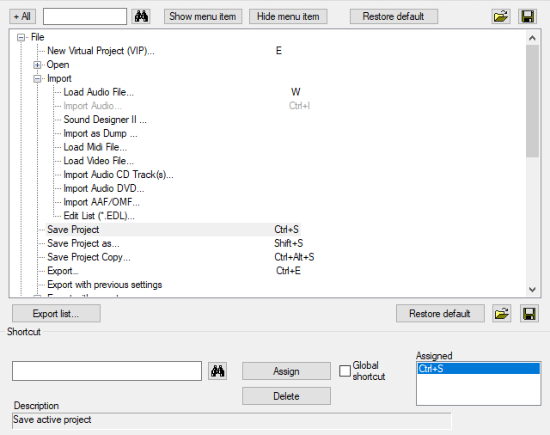This screenshot has height=435, width=550.
Task: Click the Assign button
Action: (x=286, y=371)
